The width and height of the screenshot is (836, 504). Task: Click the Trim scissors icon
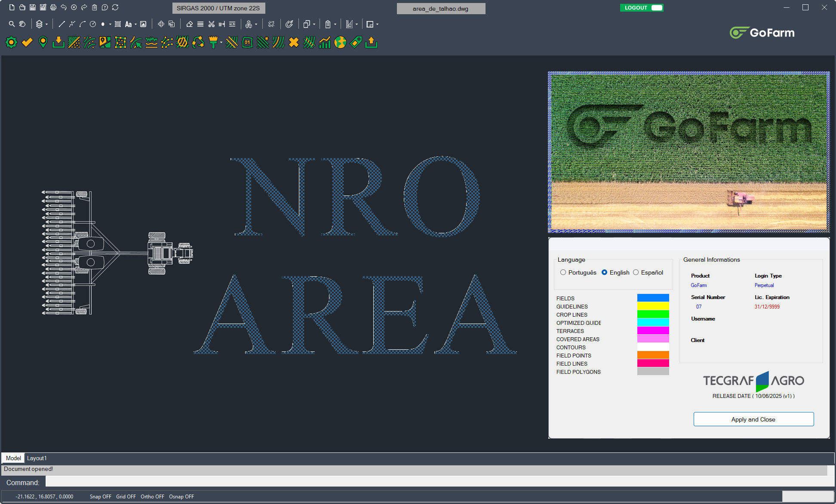(x=211, y=24)
